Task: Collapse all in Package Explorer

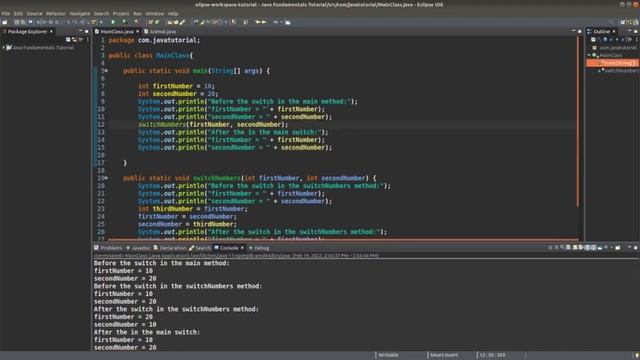Action: coord(68,40)
